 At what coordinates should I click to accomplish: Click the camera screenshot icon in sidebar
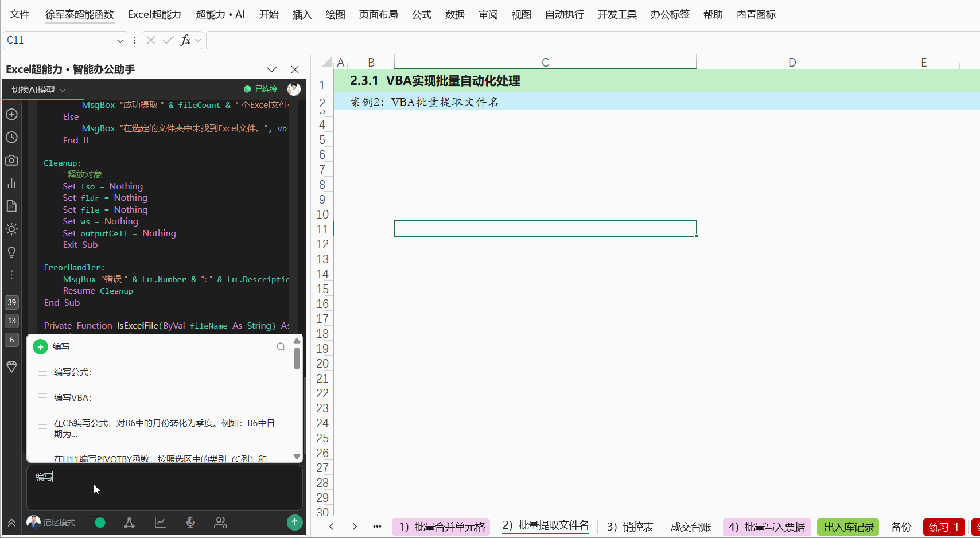(11, 160)
